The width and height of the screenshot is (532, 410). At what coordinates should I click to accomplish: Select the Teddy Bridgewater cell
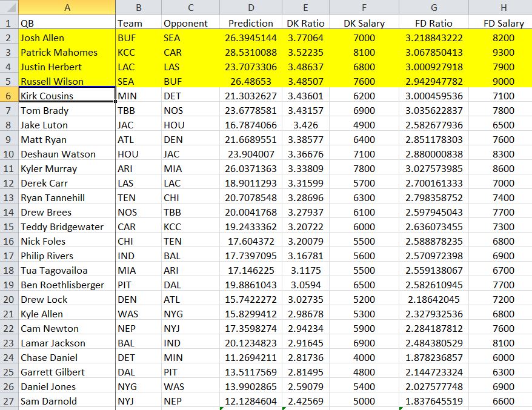(x=67, y=226)
